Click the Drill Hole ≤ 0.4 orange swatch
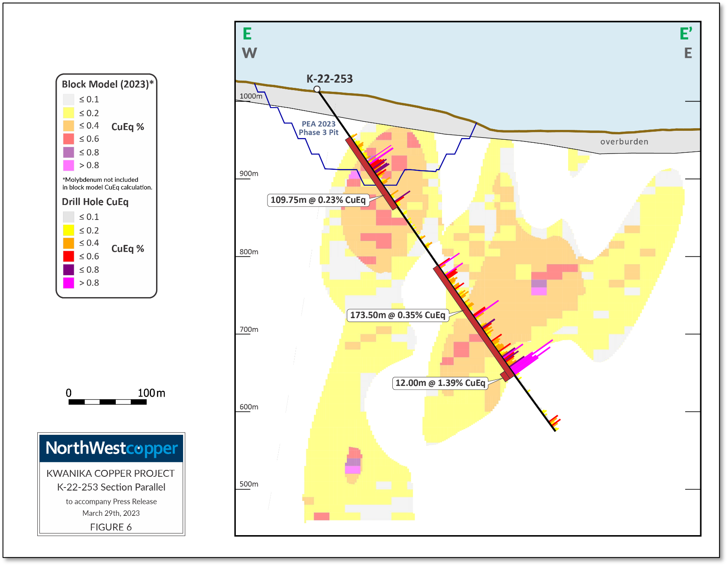Screen dimensions: 728x566 (x=69, y=243)
